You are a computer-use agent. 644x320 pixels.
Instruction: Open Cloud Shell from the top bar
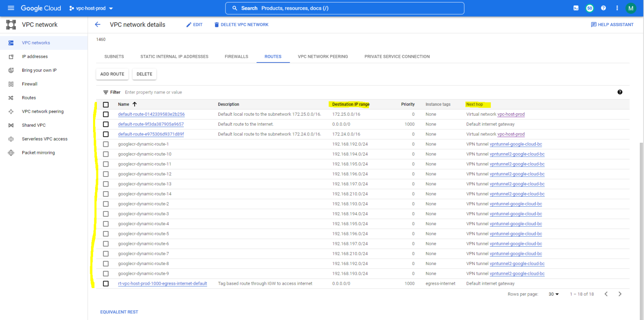pos(576,8)
